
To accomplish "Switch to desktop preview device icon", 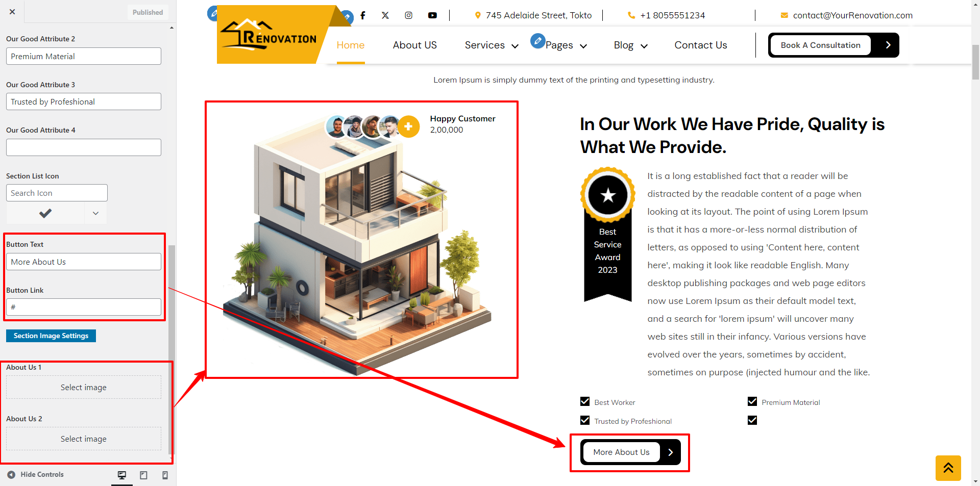I will point(122,475).
